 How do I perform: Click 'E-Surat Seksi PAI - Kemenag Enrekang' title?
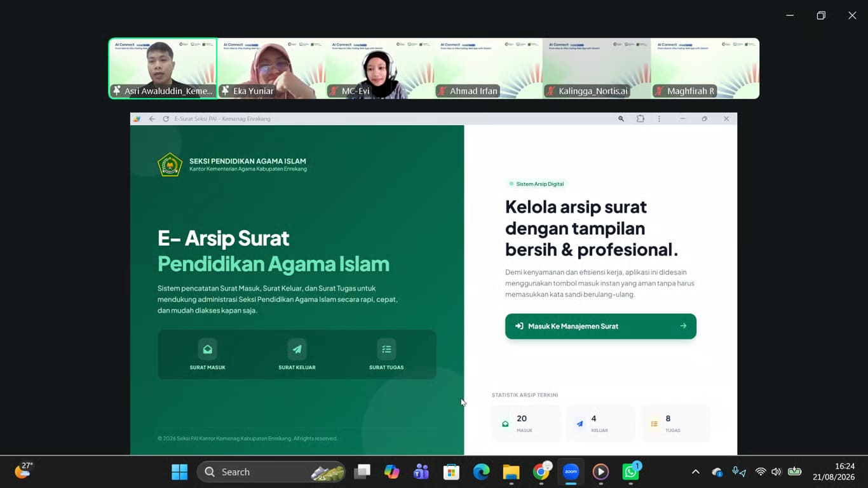pyautogui.click(x=222, y=119)
